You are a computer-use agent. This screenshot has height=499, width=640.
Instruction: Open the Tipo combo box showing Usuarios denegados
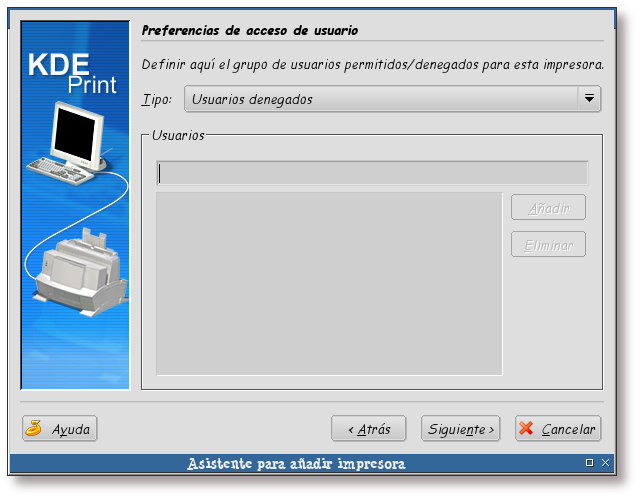click(380, 99)
